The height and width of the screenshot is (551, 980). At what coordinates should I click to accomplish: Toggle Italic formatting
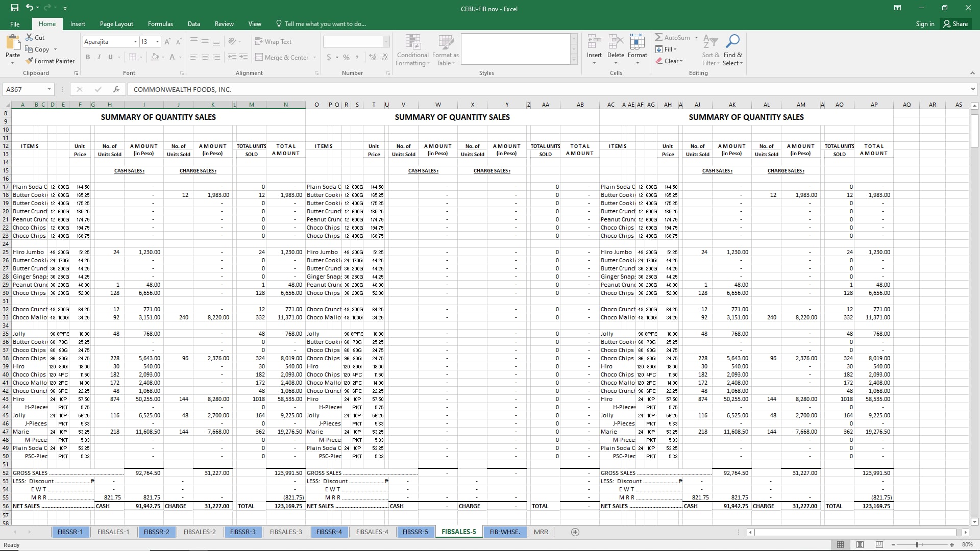coord(99,57)
